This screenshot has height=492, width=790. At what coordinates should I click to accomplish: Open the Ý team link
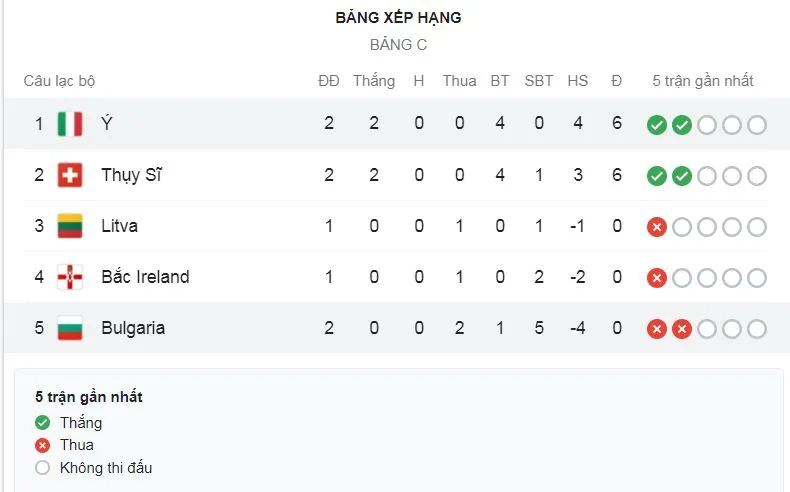point(107,124)
